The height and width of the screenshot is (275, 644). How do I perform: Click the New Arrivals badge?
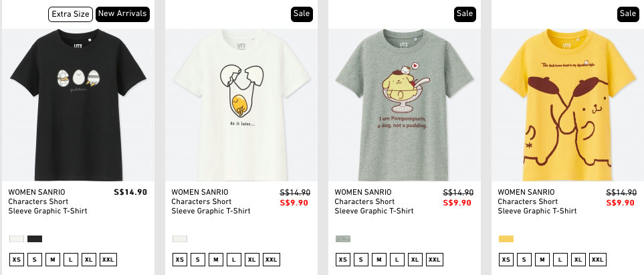[122, 14]
